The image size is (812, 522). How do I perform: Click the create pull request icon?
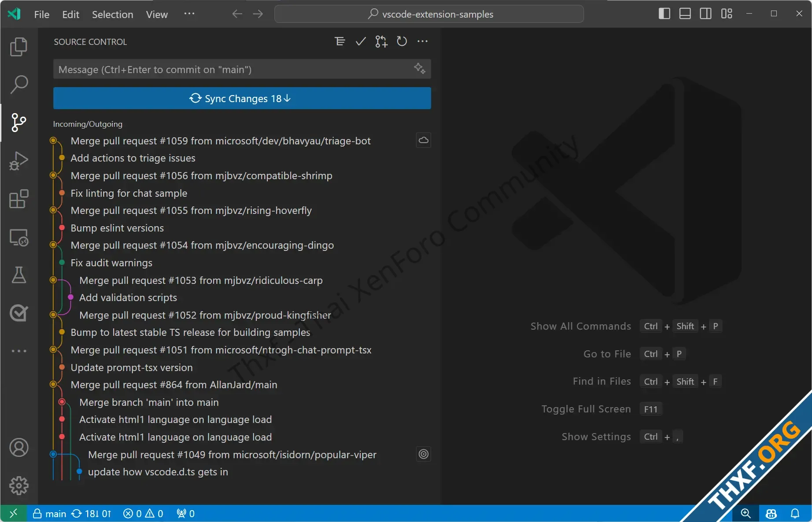381,41
